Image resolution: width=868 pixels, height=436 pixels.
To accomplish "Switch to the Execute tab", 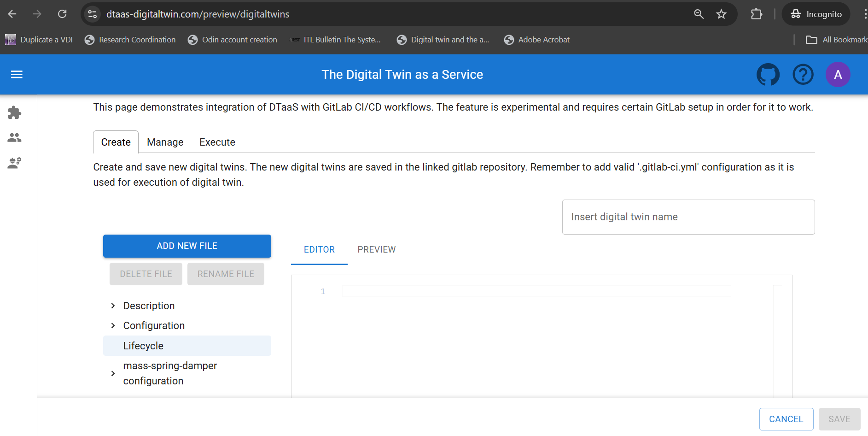I will [217, 142].
